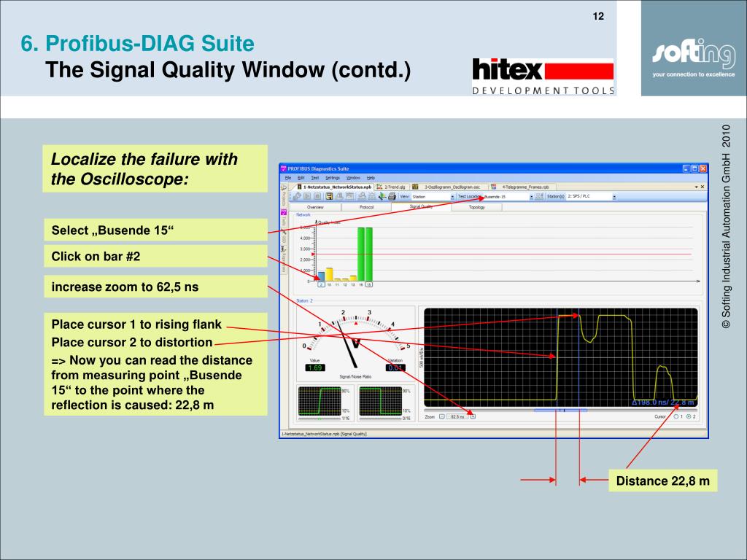Click the green import arrow toolbar icon
747x560 pixels.
click(382, 196)
